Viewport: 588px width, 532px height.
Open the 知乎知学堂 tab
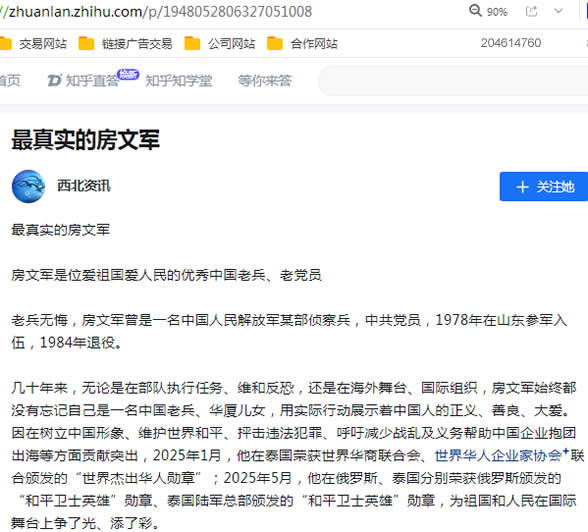tap(178, 81)
